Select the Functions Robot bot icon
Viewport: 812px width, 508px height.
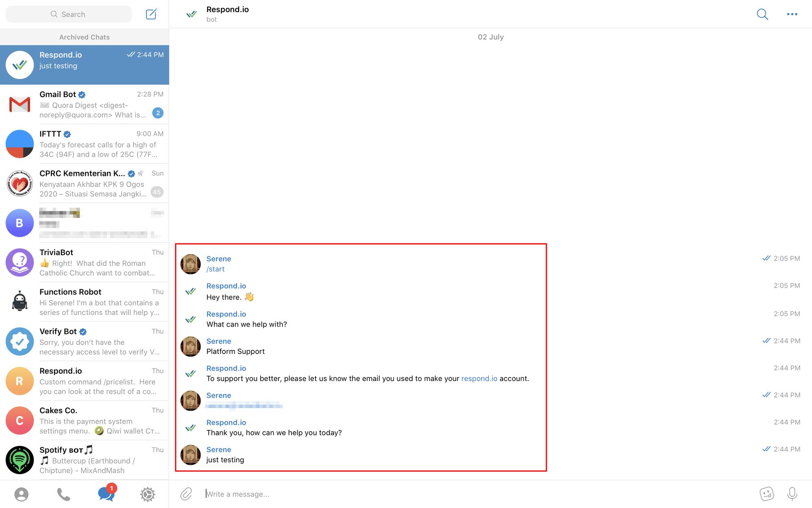(19, 302)
